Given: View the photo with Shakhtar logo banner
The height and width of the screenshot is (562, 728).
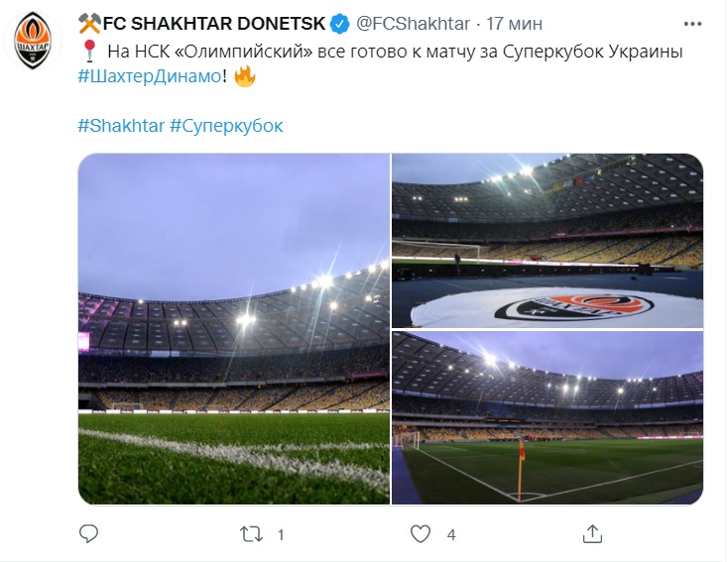Looking at the screenshot, I should [x=546, y=240].
